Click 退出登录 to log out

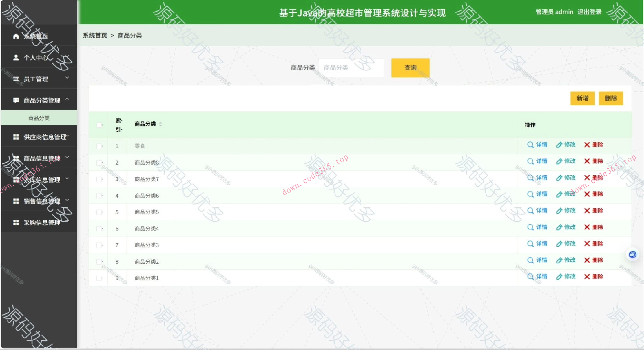(589, 12)
